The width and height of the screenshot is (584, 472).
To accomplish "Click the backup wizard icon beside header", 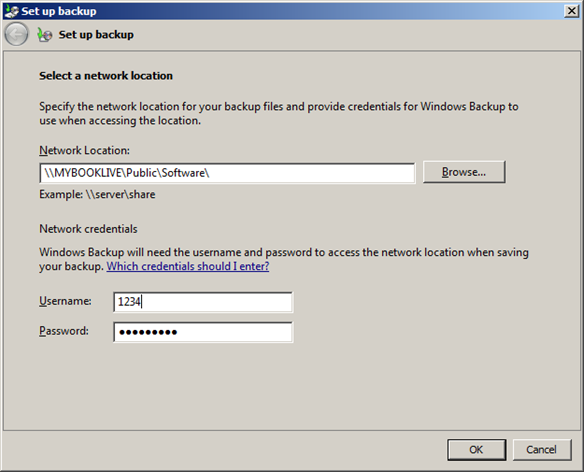I will [45, 35].
